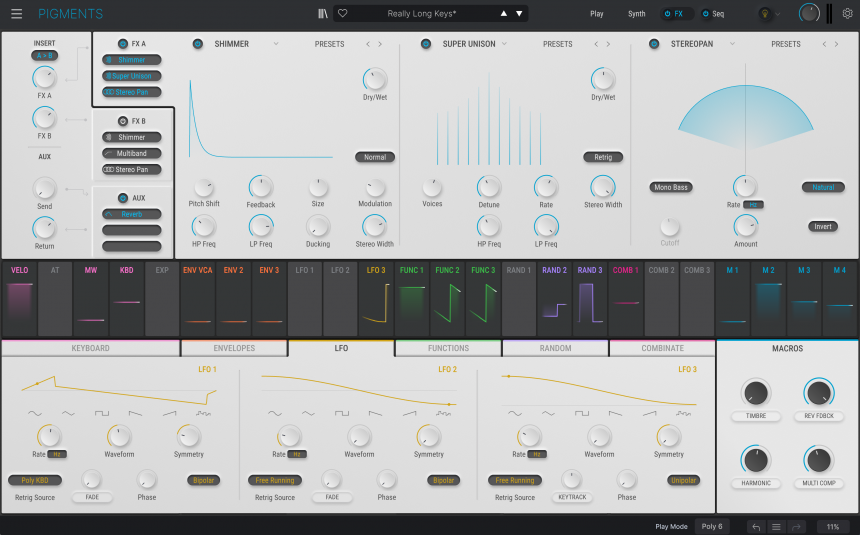The width and height of the screenshot is (860, 535).
Task: Open the hamburger main menu
Action: tap(16, 14)
